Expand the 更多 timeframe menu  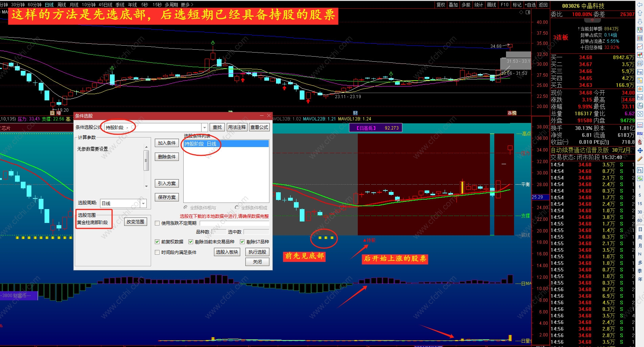point(187,5)
